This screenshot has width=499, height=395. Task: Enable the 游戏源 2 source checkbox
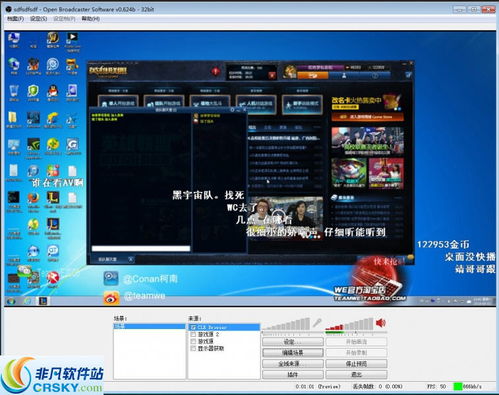pos(193,334)
